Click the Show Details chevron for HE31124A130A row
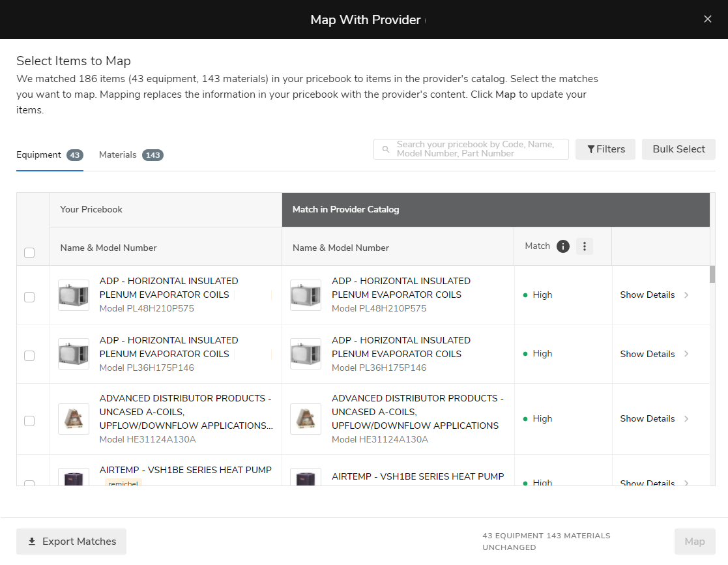The image size is (728, 565). click(687, 418)
